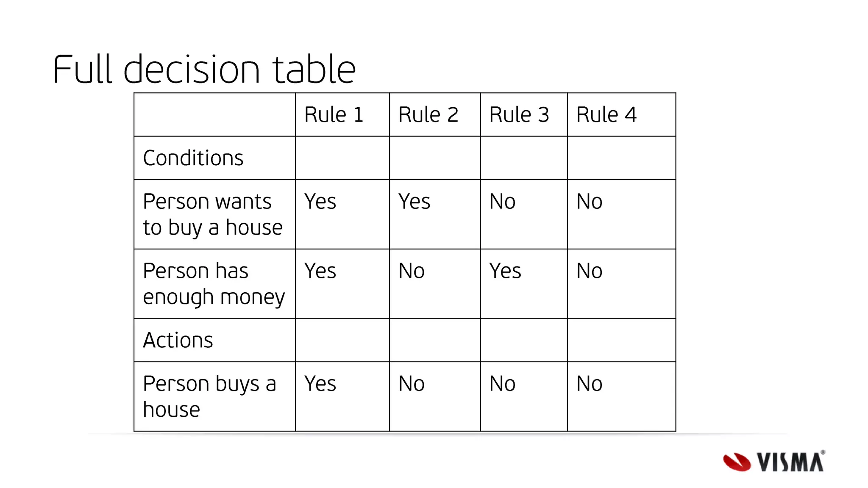This screenshot has width=868, height=488.
Task: Select the Rule 2 column header
Action: (428, 115)
